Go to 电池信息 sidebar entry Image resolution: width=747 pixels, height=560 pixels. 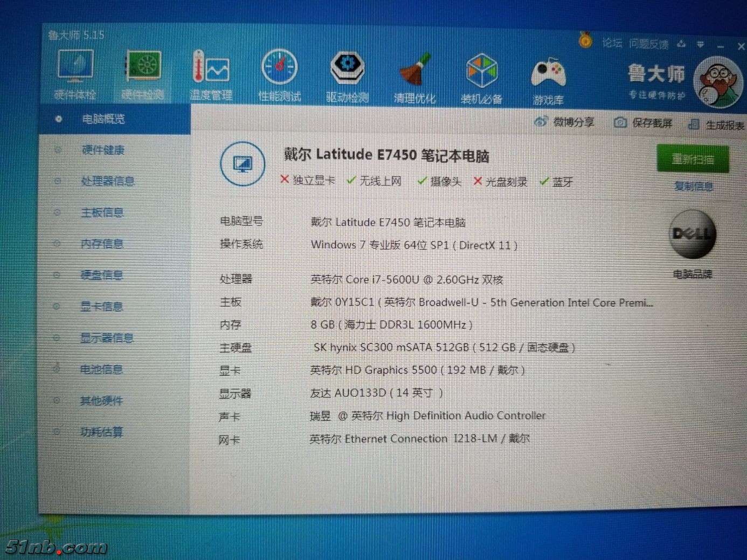[x=101, y=369]
